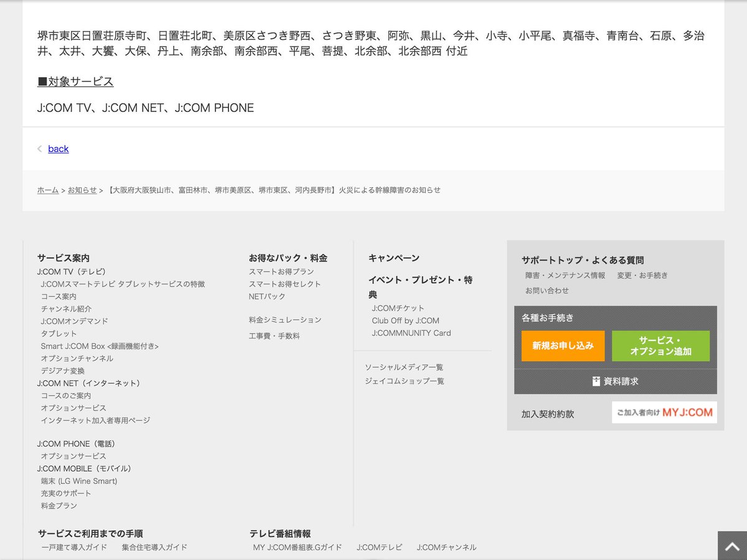Click the J:COM TV、J:COM NET、J:COM PHONE text
The image size is (747, 560).
(x=146, y=108)
